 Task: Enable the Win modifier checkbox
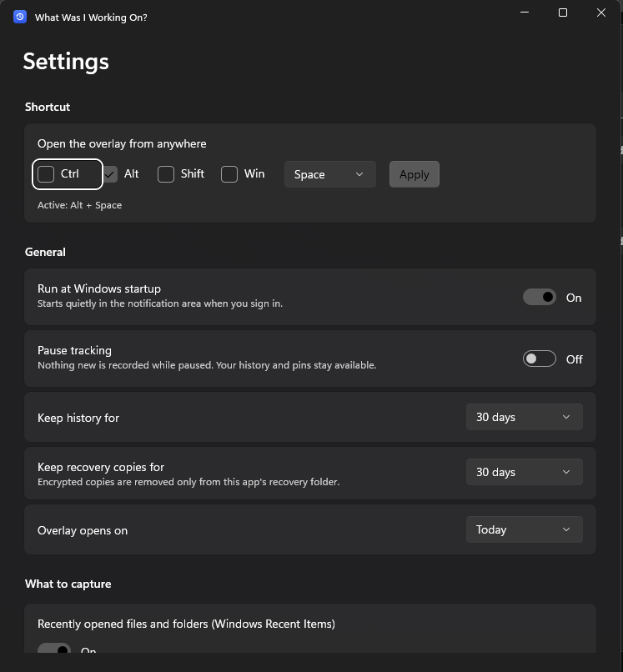[x=229, y=174]
